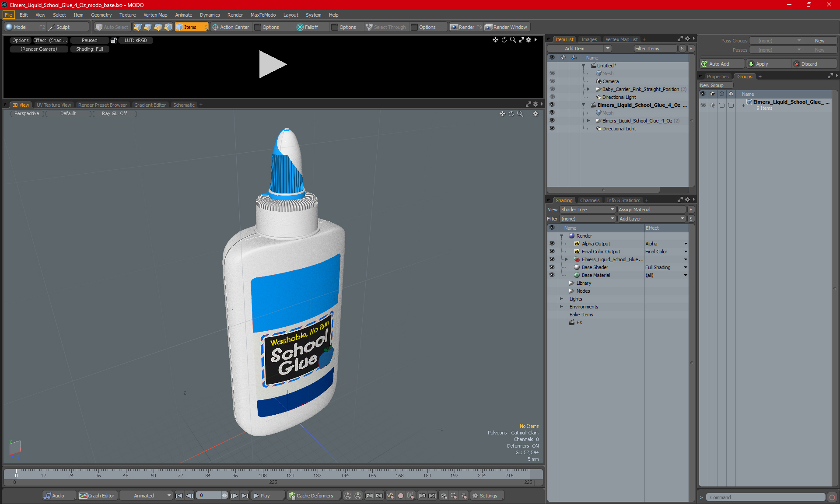Image resolution: width=840 pixels, height=504 pixels.
Task: Click the Camera item icon in the Item List
Action: click(x=598, y=81)
